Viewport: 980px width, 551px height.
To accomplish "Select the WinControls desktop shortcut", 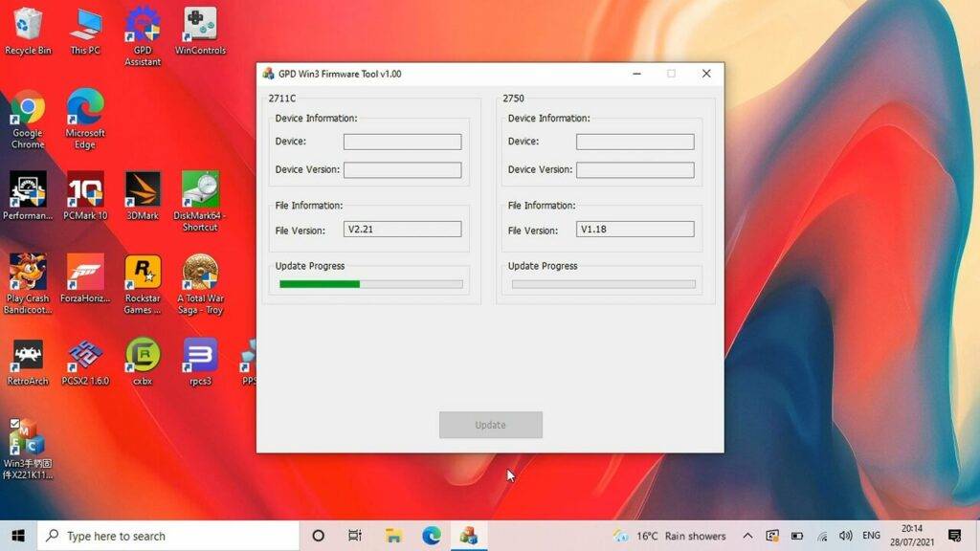I will [x=200, y=32].
